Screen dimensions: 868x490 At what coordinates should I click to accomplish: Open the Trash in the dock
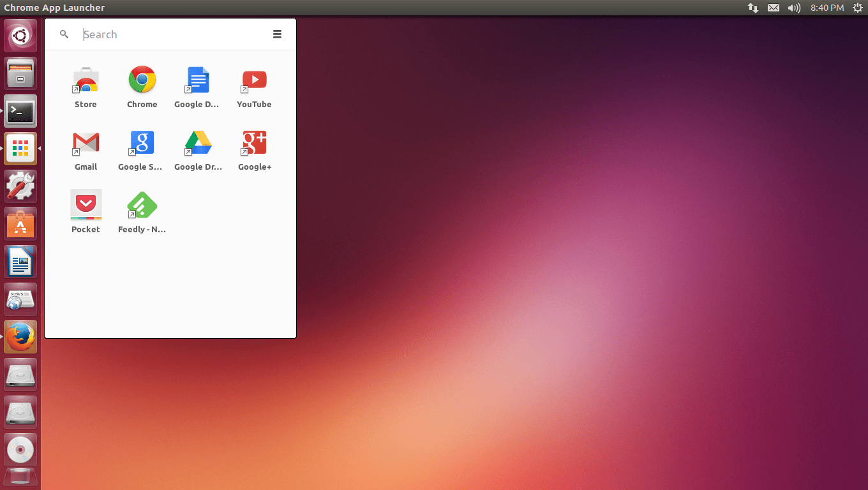click(x=20, y=478)
